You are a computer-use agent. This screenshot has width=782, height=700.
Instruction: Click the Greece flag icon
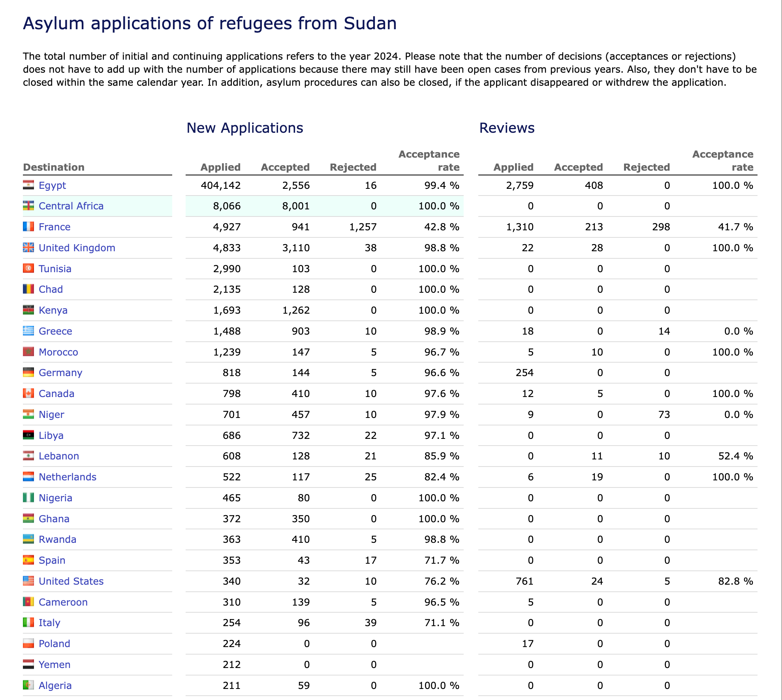pos(28,331)
